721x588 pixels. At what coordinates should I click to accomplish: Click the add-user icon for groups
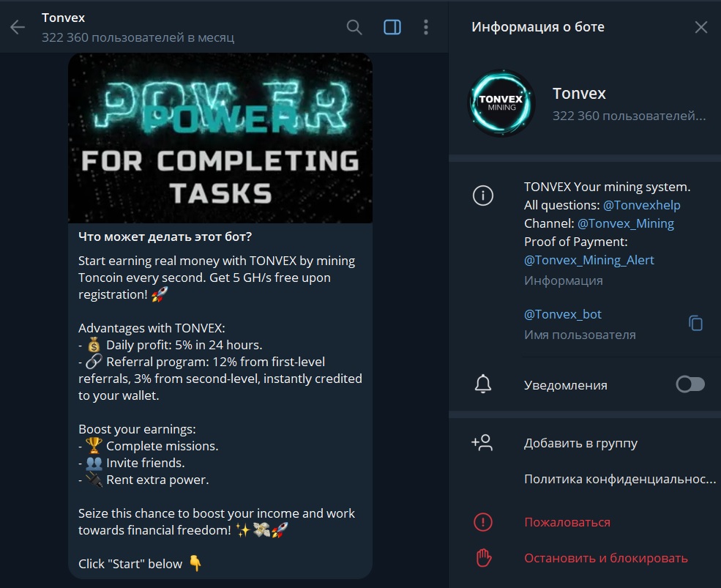click(482, 442)
